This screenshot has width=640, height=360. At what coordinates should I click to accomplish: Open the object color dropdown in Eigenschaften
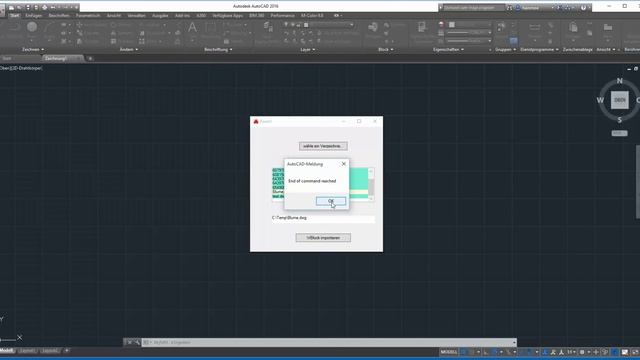[469, 25]
